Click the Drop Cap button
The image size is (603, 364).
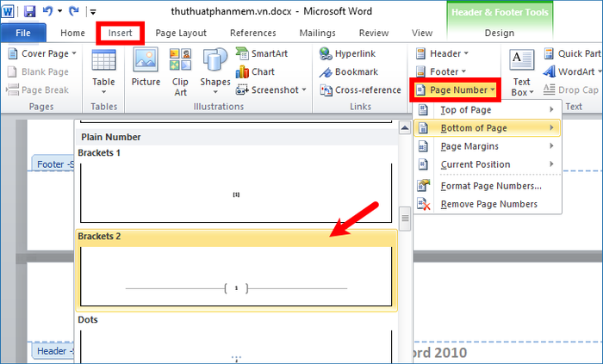point(571,89)
